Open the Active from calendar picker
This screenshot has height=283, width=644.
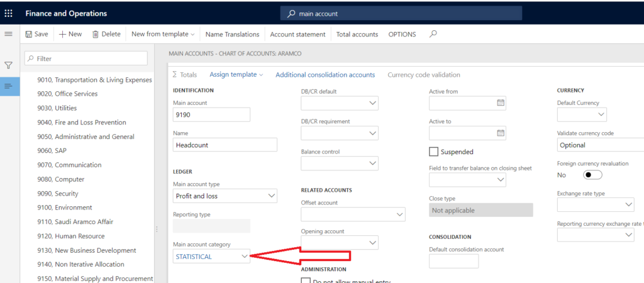pyautogui.click(x=501, y=103)
